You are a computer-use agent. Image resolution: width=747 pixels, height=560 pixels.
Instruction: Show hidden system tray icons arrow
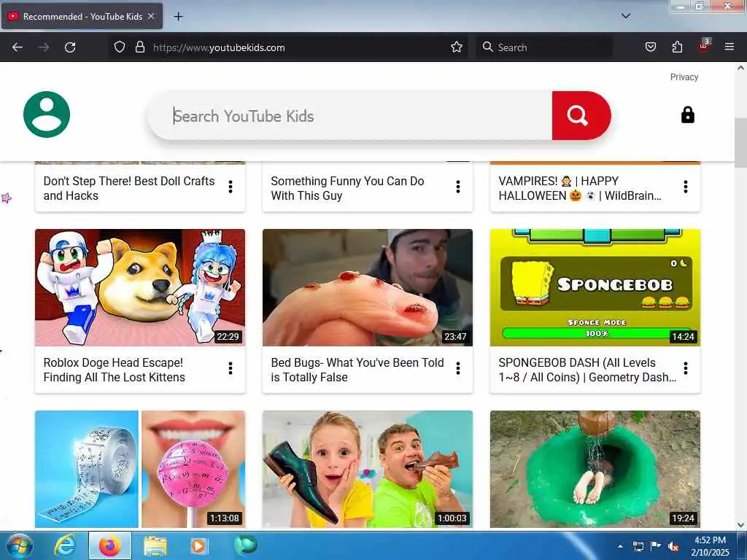pyautogui.click(x=620, y=546)
